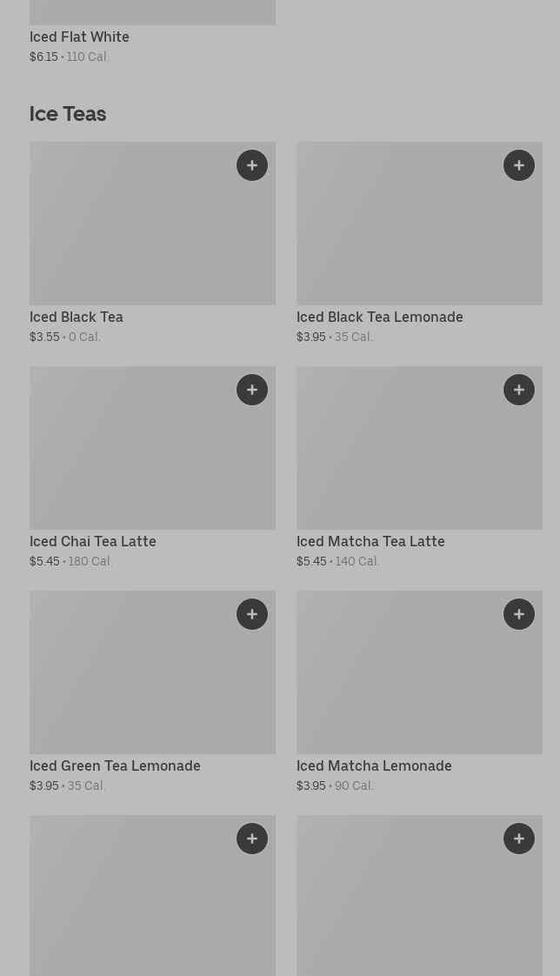Add bottom-right unnamed item with plus icon
This screenshot has width=560, height=976.
(x=519, y=839)
